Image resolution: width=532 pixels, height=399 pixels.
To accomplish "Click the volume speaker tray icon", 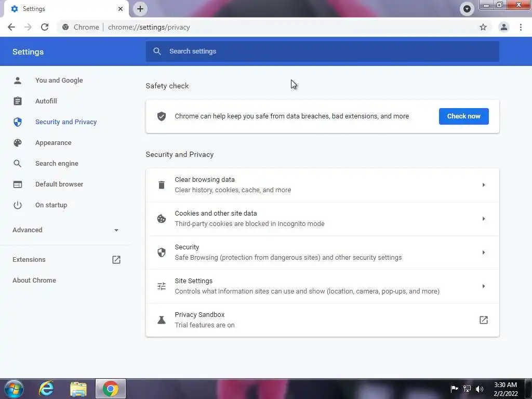I will [x=480, y=389].
